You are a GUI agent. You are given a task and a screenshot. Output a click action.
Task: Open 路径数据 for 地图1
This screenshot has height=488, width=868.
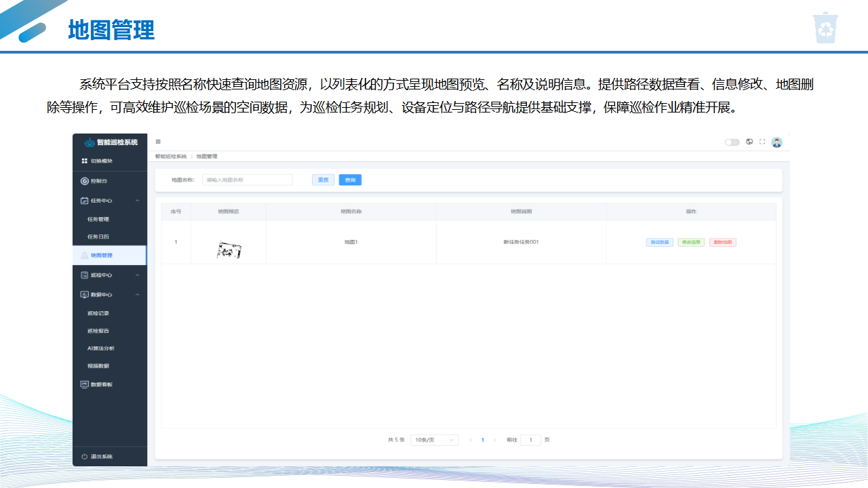pyautogui.click(x=660, y=242)
